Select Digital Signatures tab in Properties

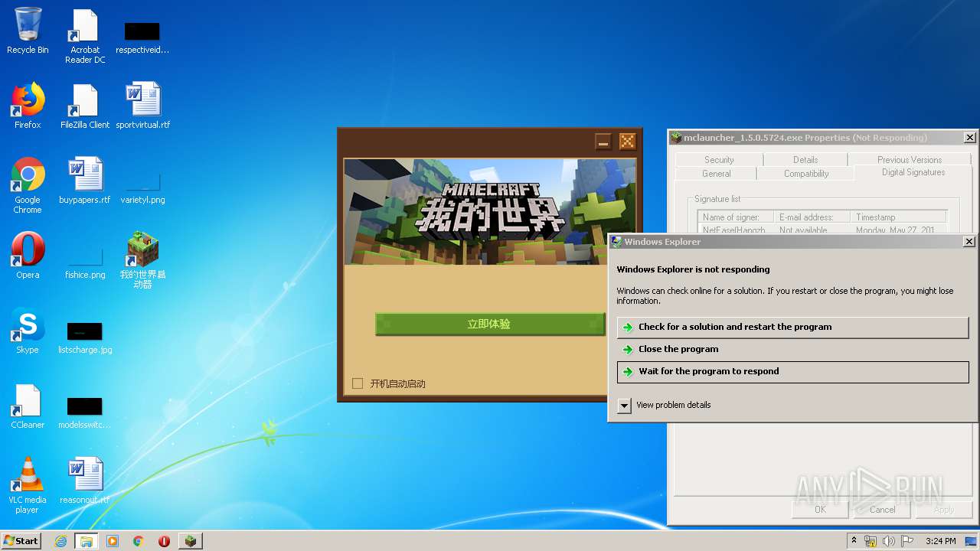pyautogui.click(x=913, y=172)
